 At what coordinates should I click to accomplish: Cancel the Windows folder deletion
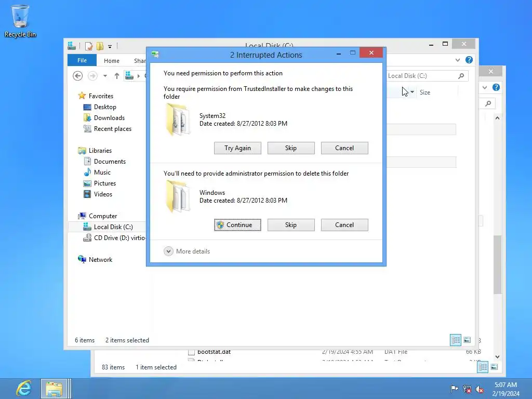[344, 225]
